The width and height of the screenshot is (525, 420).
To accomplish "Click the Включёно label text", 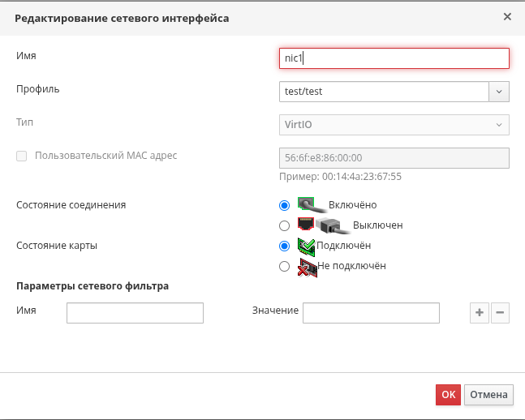I will tap(352, 205).
